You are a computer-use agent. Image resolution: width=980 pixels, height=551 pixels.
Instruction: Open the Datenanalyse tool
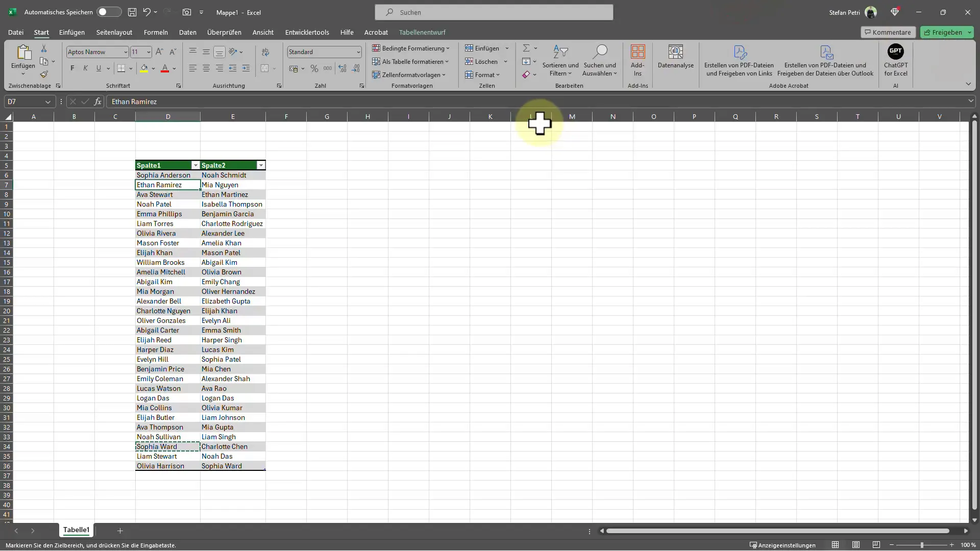tap(676, 61)
